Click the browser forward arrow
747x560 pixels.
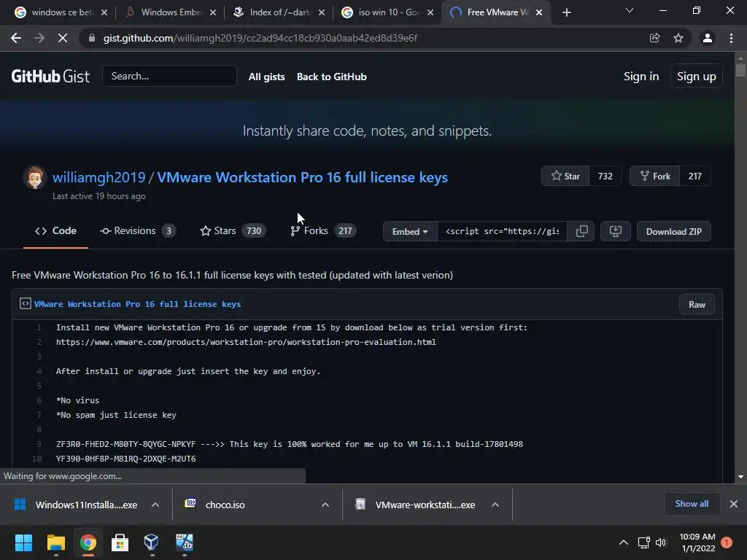coord(39,38)
